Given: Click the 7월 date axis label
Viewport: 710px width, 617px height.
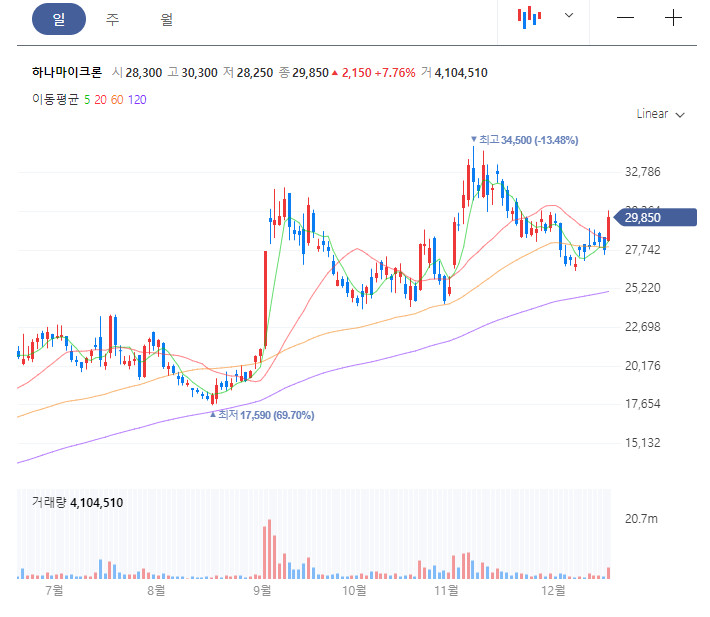Looking at the screenshot, I should [54, 590].
